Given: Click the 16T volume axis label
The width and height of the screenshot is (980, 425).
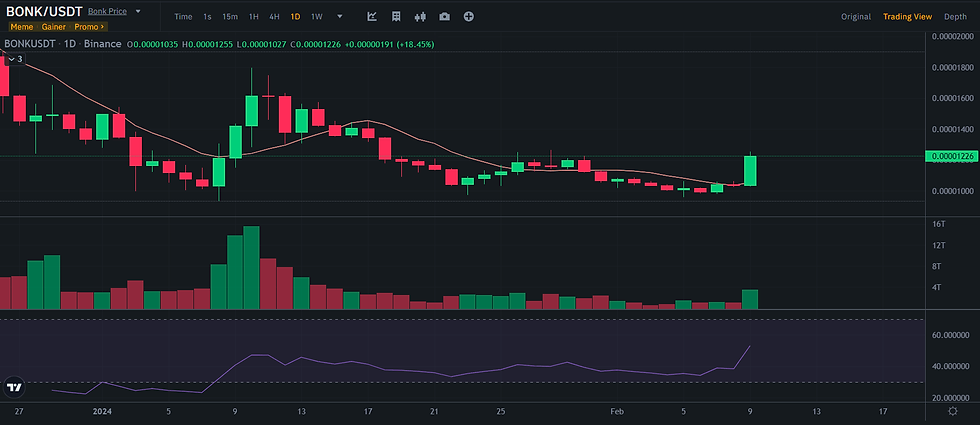Looking at the screenshot, I should [937, 224].
